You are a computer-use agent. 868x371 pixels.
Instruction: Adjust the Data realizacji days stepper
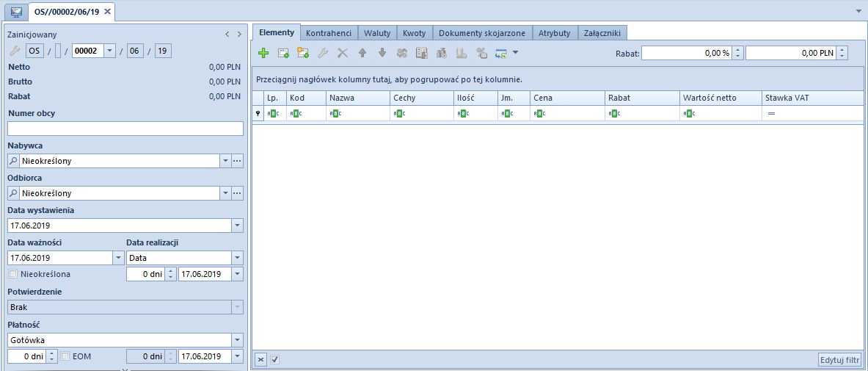pos(171,274)
